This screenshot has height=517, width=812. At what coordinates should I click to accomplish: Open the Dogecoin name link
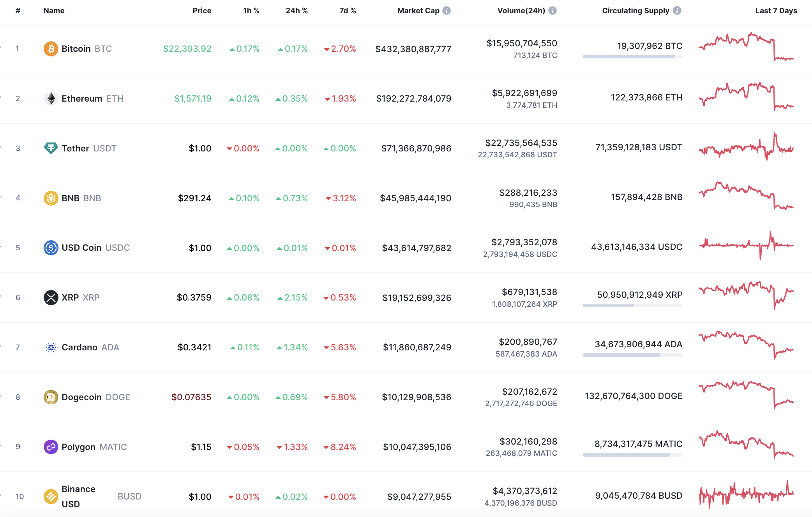tap(82, 397)
